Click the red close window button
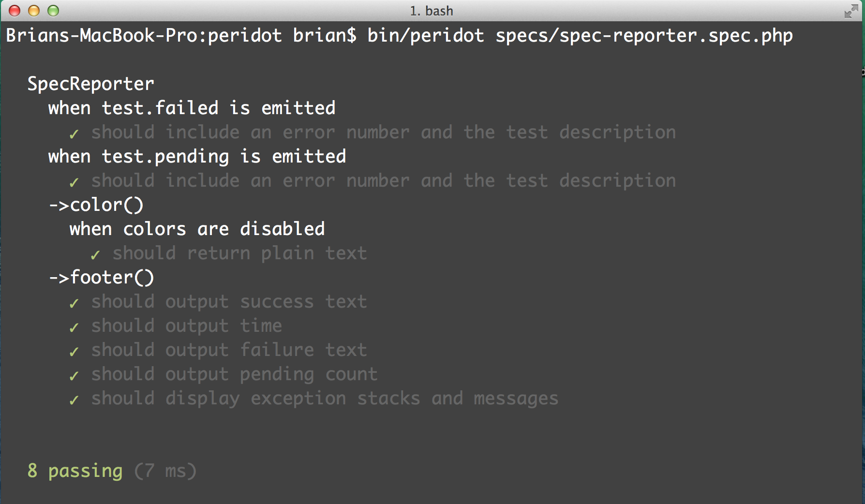 click(x=15, y=11)
